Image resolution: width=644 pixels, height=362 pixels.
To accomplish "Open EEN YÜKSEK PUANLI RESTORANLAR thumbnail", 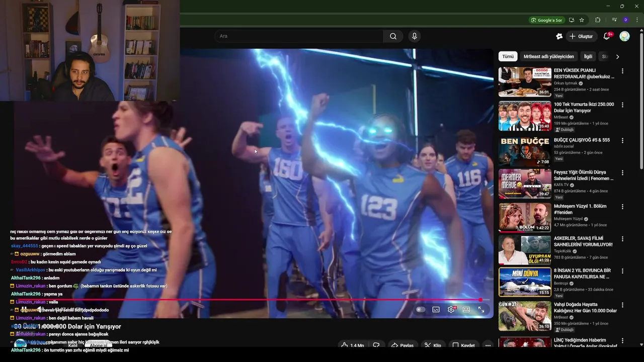I will pyautogui.click(x=525, y=82).
